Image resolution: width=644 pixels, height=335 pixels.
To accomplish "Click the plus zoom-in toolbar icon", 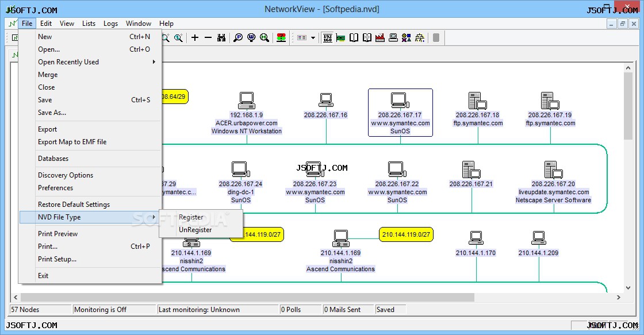I will [195, 38].
